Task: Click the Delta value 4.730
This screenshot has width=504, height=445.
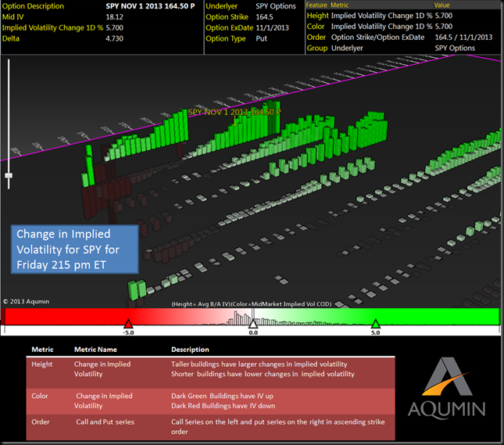Action: [x=114, y=38]
